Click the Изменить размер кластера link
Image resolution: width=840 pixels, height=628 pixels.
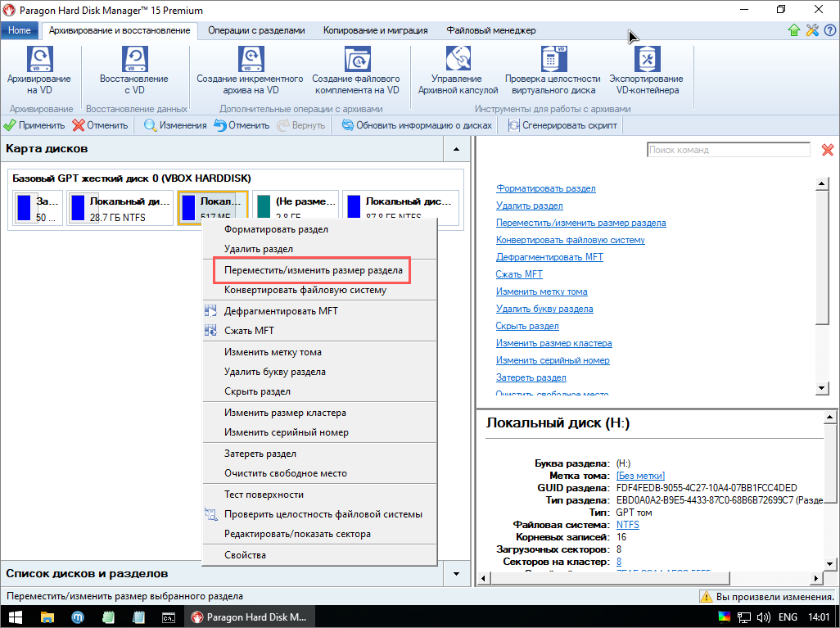[554, 343]
